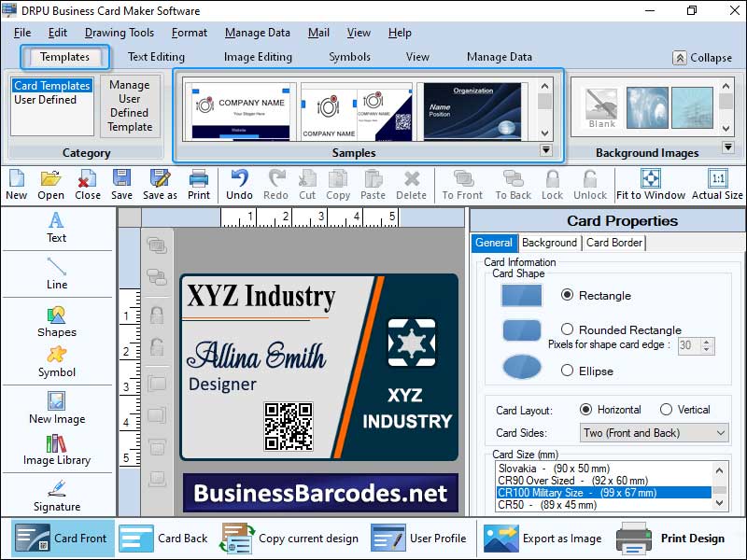Select the Shapes tool
Viewport: 747px width, 560px height.
tap(57, 321)
